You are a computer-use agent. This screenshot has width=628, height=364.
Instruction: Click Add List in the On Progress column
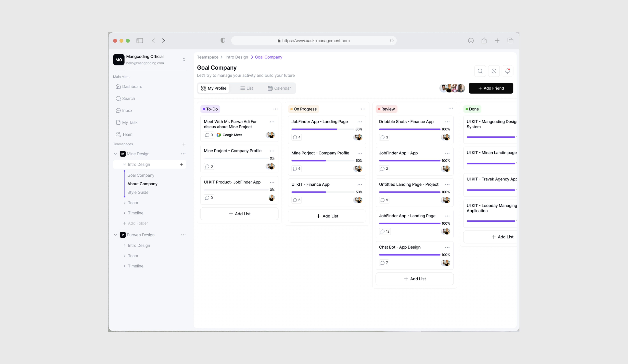tap(327, 216)
